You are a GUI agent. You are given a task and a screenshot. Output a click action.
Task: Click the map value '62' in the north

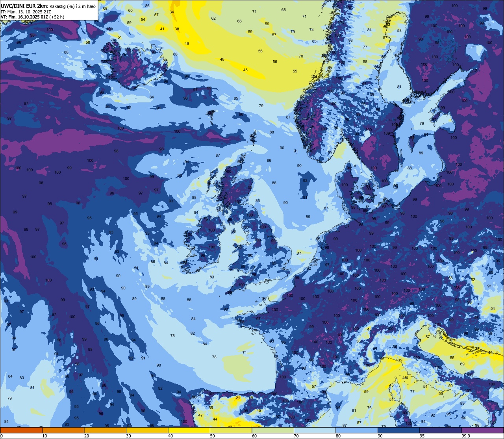click(x=213, y=19)
